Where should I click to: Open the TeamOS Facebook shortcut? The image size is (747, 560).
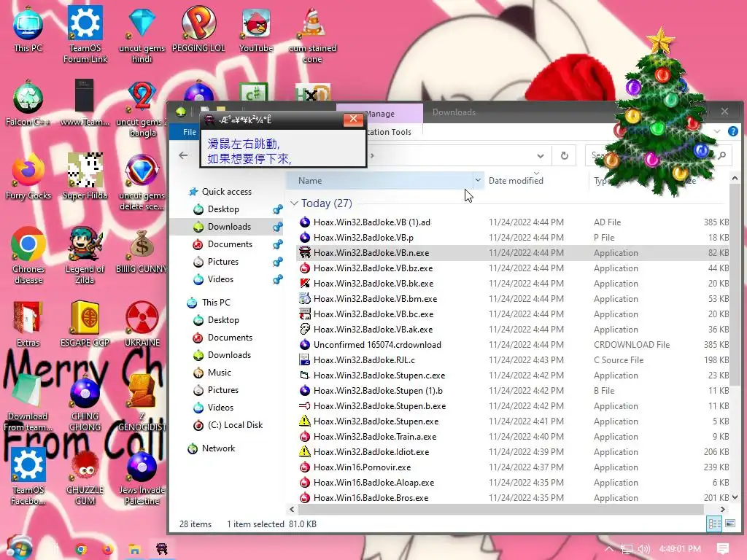28,478
